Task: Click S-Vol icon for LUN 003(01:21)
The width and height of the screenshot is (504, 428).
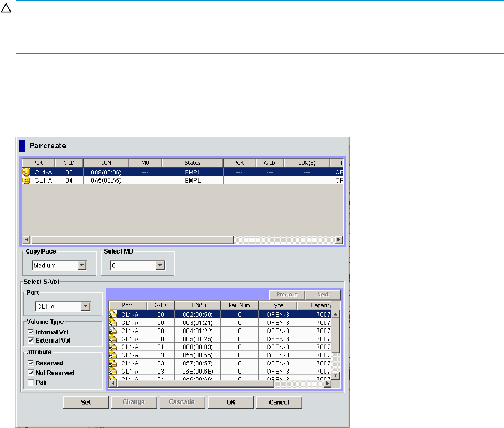Action: (113, 322)
